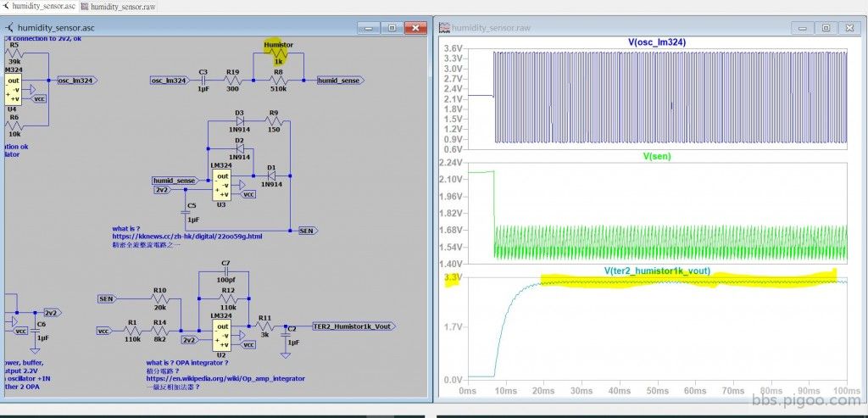Select the C3 capacitor symbol
Screen dimensions: 868x418
pos(203,81)
